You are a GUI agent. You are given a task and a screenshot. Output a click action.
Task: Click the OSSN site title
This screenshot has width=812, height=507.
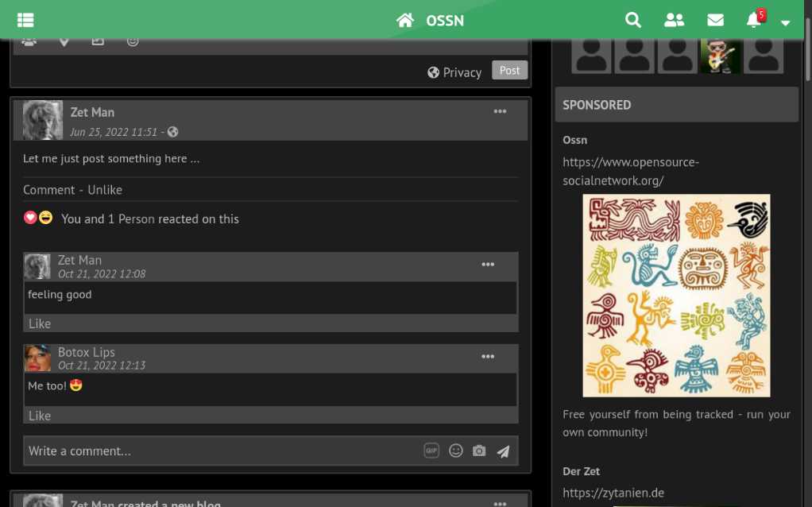(x=445, y=21)
